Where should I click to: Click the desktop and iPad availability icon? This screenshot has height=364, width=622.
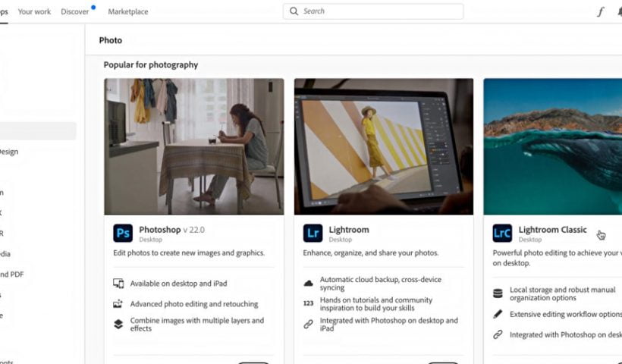coord(118,284)
